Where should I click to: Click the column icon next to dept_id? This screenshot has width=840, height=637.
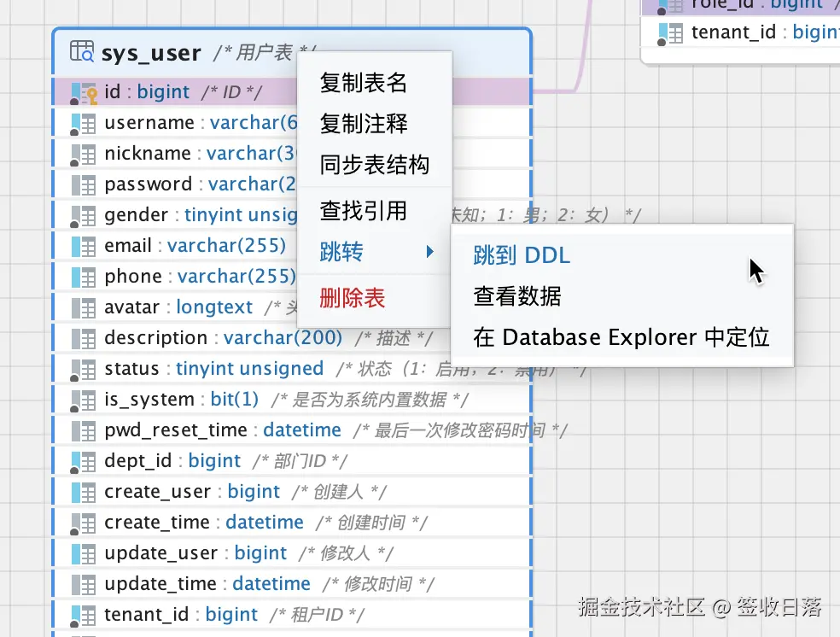click(x=84, y=462)
